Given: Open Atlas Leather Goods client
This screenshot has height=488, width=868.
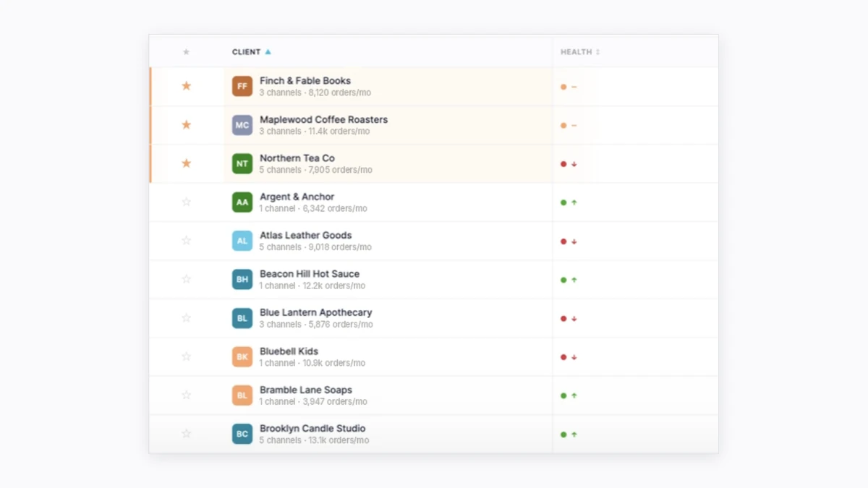Looking at the screenshot, I should (306, 235).
